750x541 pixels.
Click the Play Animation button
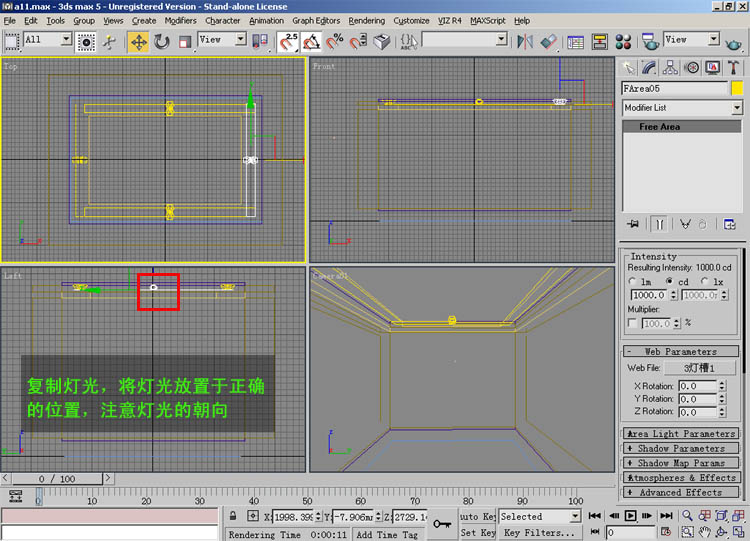coord(631,516)
